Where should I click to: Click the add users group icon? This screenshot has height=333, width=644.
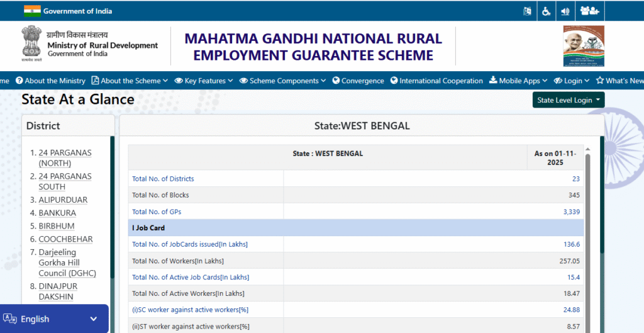tap(590, 11)
